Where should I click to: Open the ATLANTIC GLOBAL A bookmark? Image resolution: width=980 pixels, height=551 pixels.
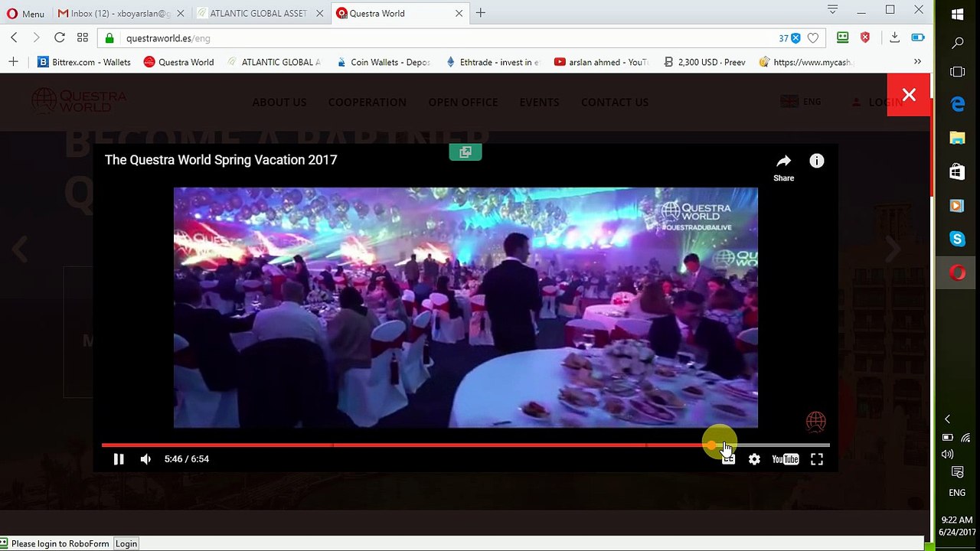pos(274,62)
